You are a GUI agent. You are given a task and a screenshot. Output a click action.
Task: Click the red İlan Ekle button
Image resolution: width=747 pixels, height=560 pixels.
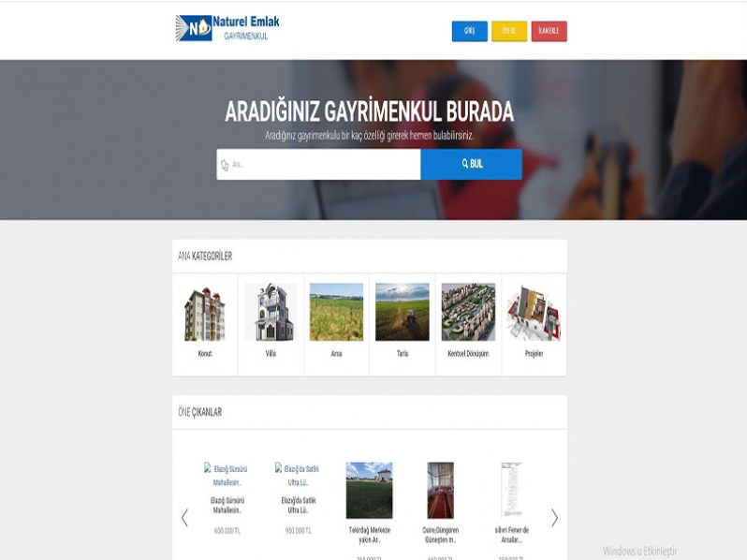tap(549, 31)
